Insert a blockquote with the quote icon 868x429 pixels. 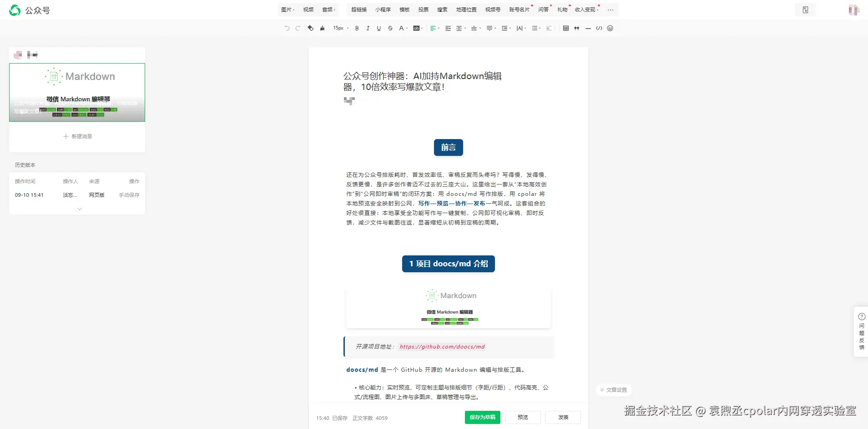[x=577, y=28]
